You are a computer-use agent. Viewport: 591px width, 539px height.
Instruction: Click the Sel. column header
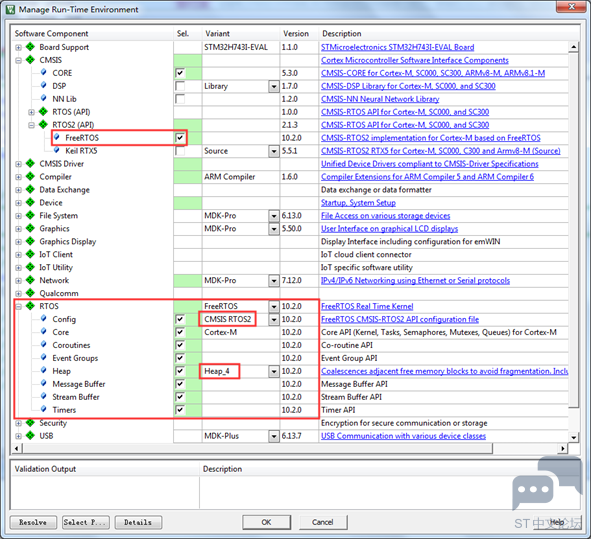tap(188, 34)
